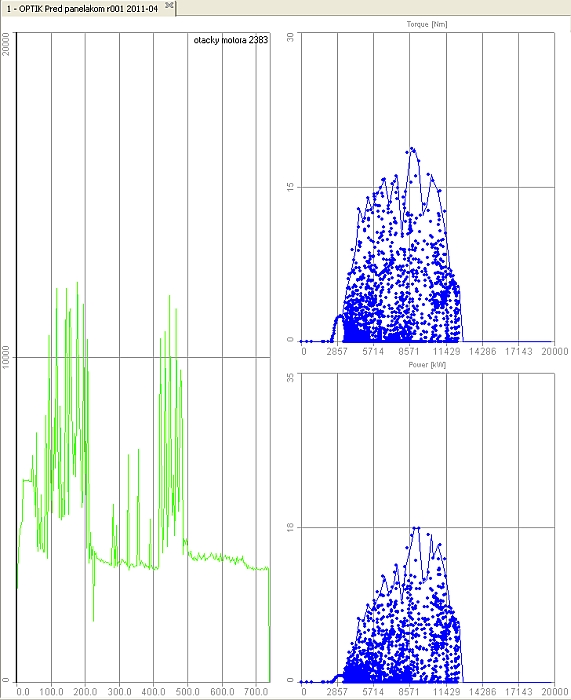The height and width of the screenshot is (700, 571).
Task: Click the 500.0 time axis label
Action: (188, 692)
